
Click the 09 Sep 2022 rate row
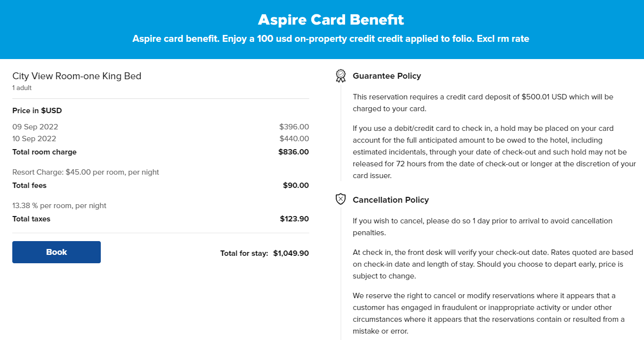(x=161, y=127)
